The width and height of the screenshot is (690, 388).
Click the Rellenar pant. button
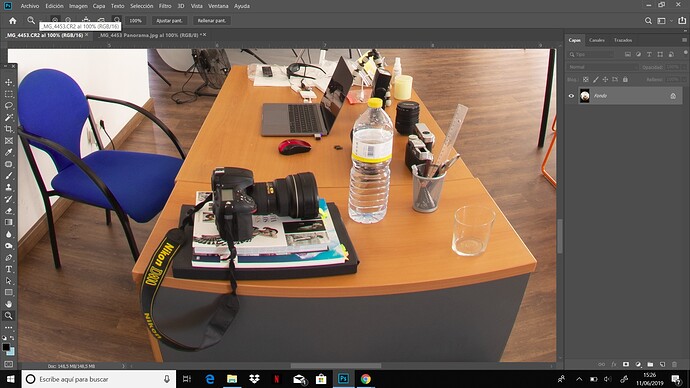click(x=212, y=21)
